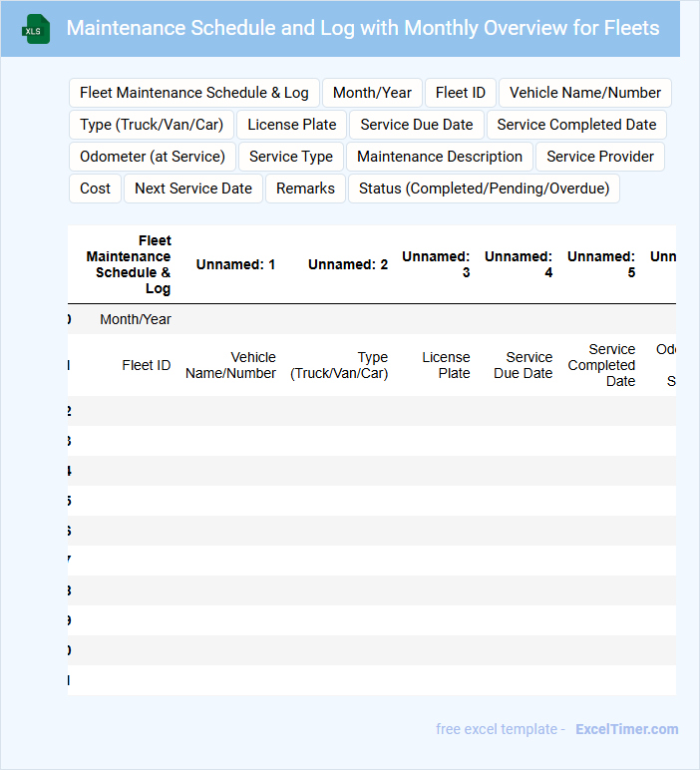Select the Type (Truck/Van/Car) tag

(x=152, y=125)
